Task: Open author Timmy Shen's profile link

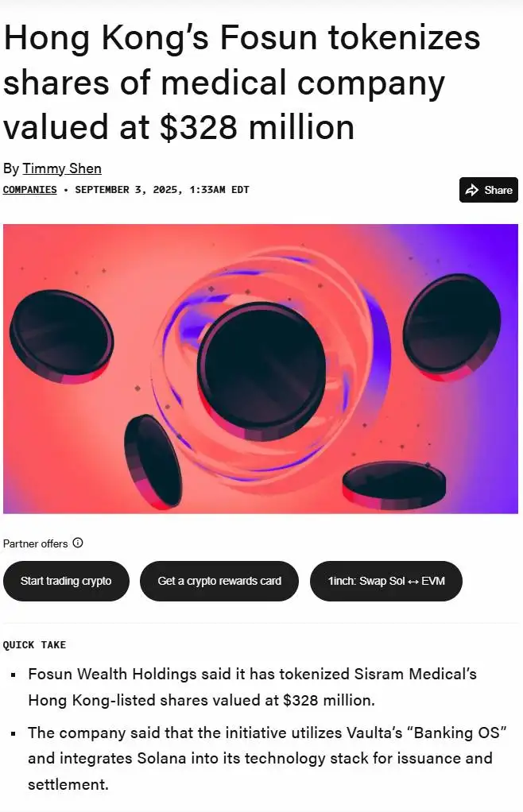Action: tap(62, 168)
